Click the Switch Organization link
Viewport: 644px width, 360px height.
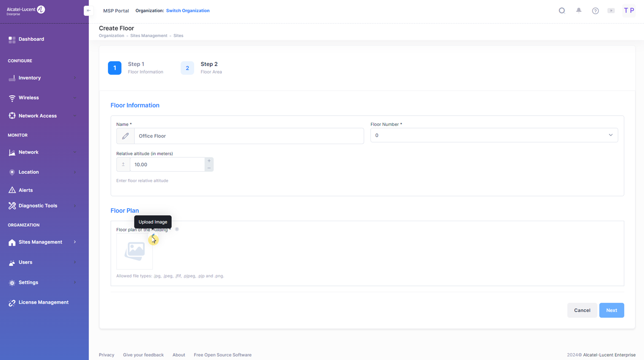(188, 11)
